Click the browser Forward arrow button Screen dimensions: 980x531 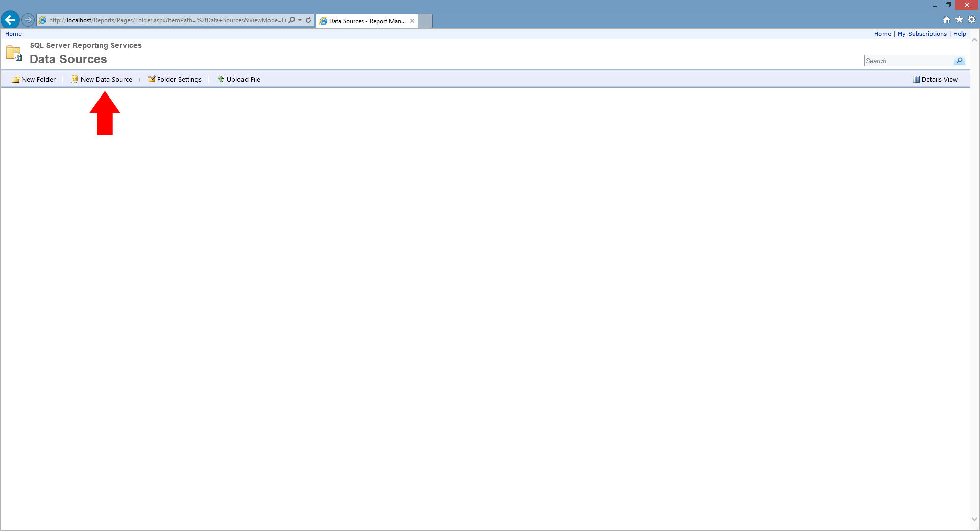click(x=28, y=20)
